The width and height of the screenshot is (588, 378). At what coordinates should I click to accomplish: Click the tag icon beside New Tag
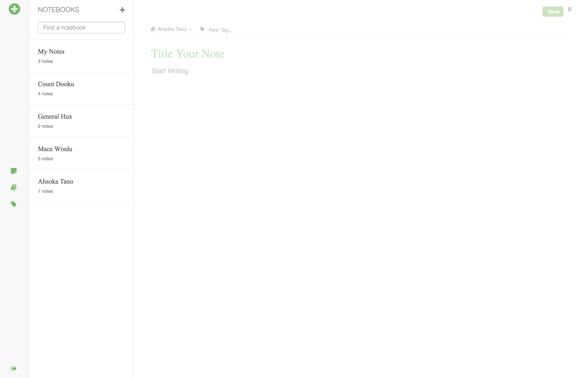pyautogui.click(x=202, y=29)
